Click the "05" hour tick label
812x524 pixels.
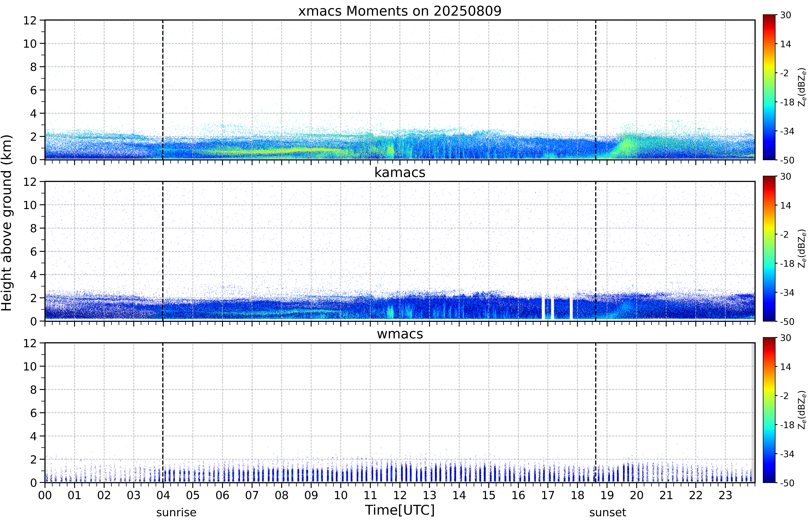point(193,495)
